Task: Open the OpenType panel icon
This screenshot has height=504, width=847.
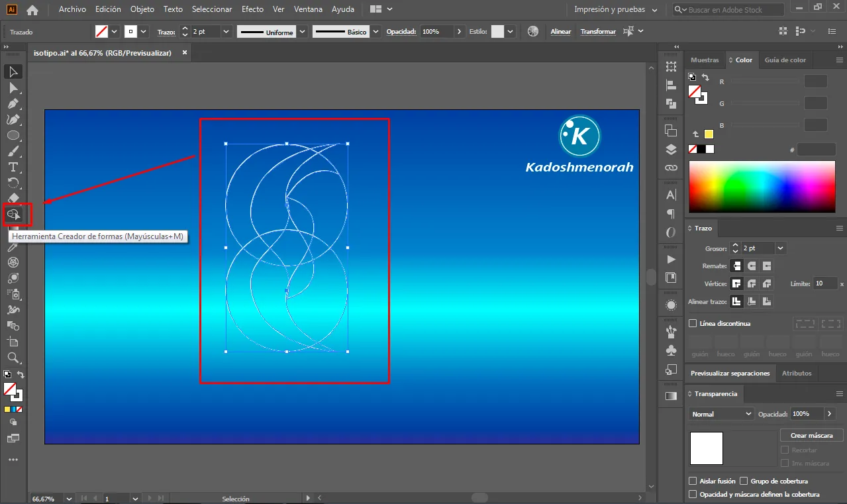Action: pos(671,232)
